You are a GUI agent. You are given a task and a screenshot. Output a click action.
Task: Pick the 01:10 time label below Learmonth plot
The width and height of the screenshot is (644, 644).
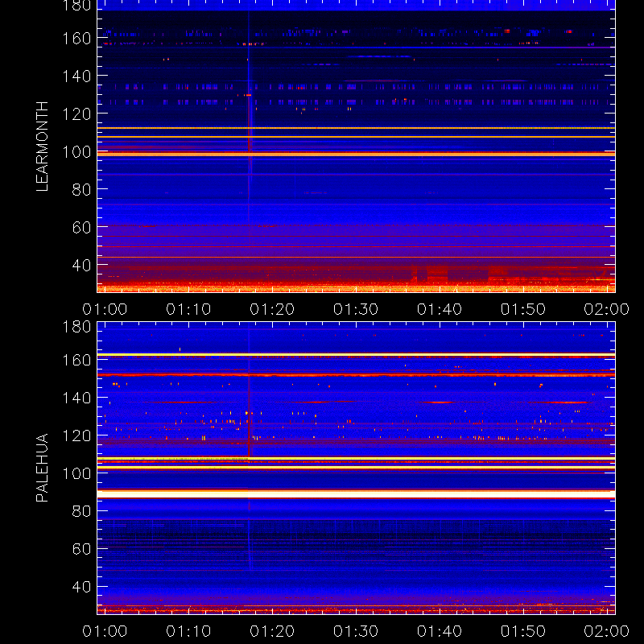pos(188,309)
